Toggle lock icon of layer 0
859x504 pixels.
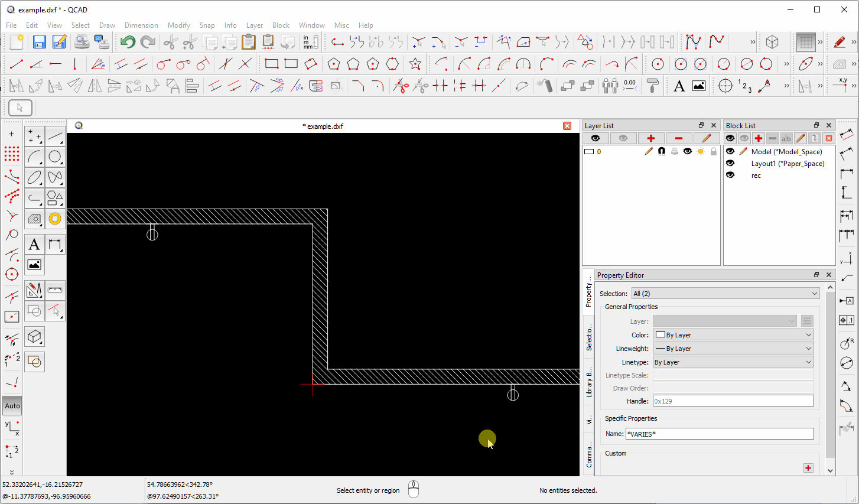pyautogui.click(x=713, y=152)
